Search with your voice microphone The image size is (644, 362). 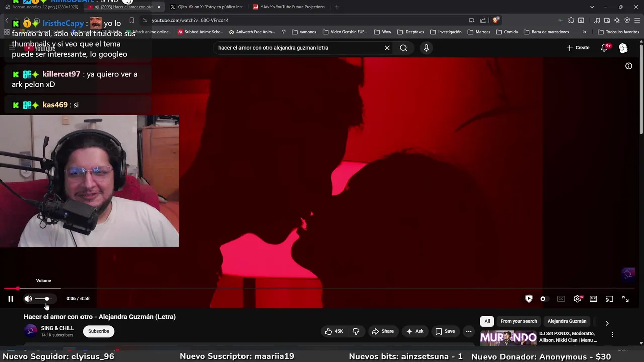coord(426,48)
